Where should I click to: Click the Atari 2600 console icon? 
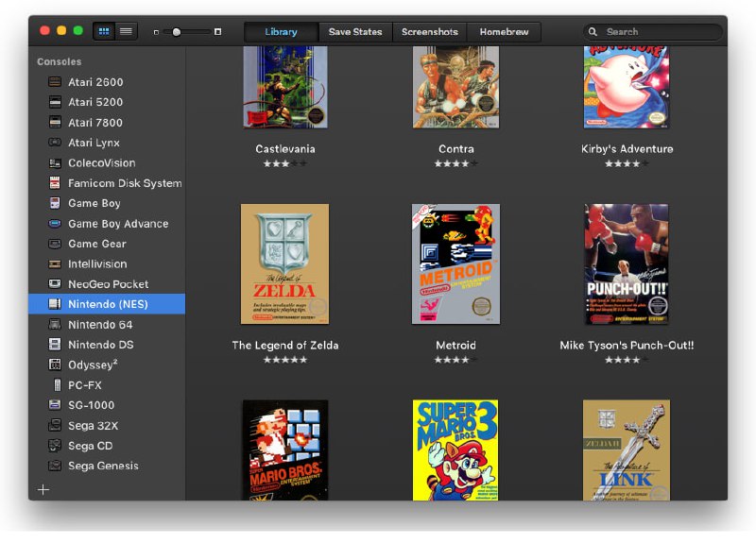pyautogui.click(x=56, y=82)
